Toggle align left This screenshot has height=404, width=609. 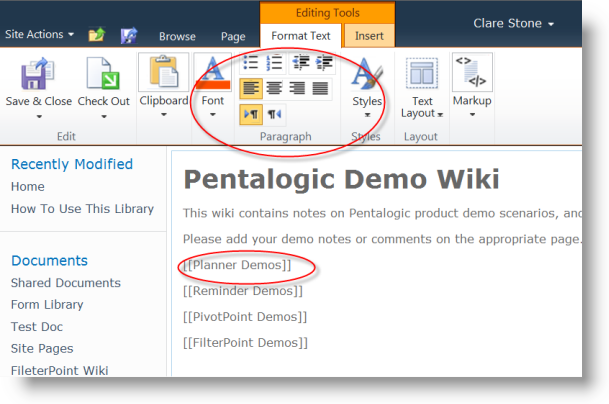pos(251,89)
